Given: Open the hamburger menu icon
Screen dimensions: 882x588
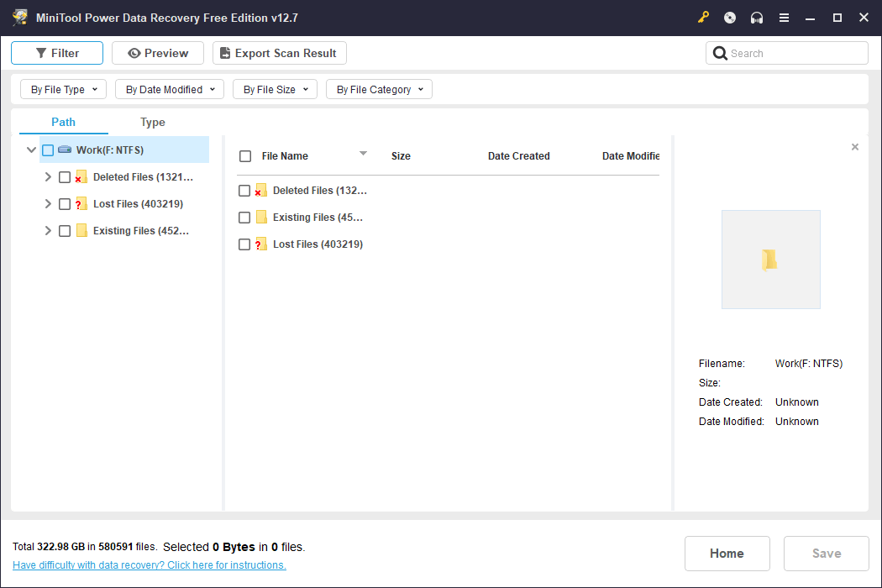Looking at the screenshot, I should [x=784, y=18].
